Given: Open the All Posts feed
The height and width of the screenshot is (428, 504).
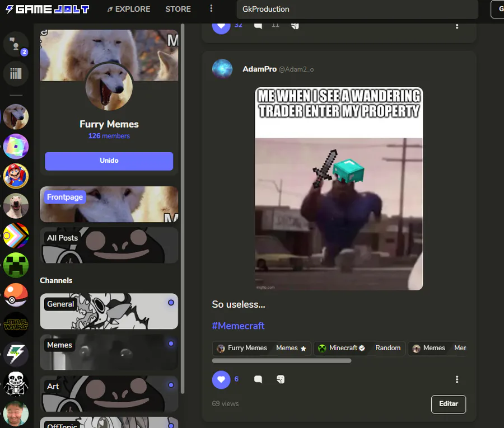Looking at the screenshot, I should 109,245.
